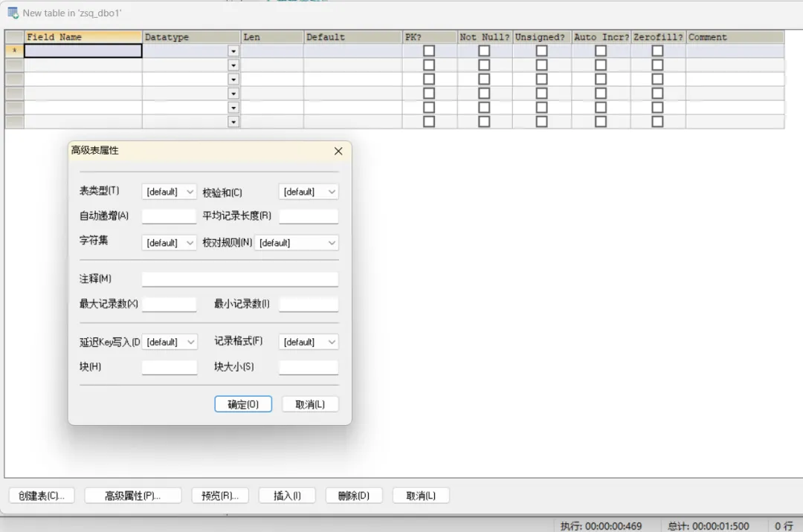Click the 删除(D) button
The width and height of the screenshot is (803, 532).
coord(354,495)
